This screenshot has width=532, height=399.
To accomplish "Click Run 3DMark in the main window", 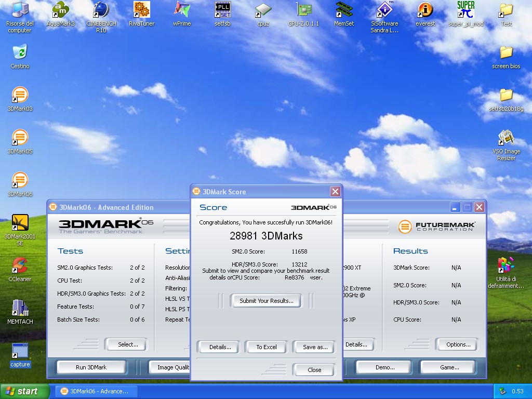I will click(x=91, y=367).
